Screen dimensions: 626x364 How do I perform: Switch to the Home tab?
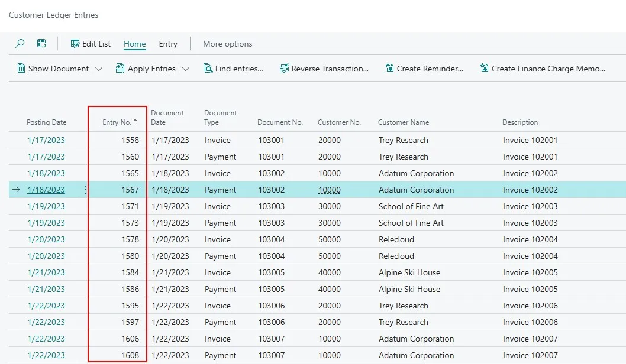pyautogui.click(x=134, y=44)
